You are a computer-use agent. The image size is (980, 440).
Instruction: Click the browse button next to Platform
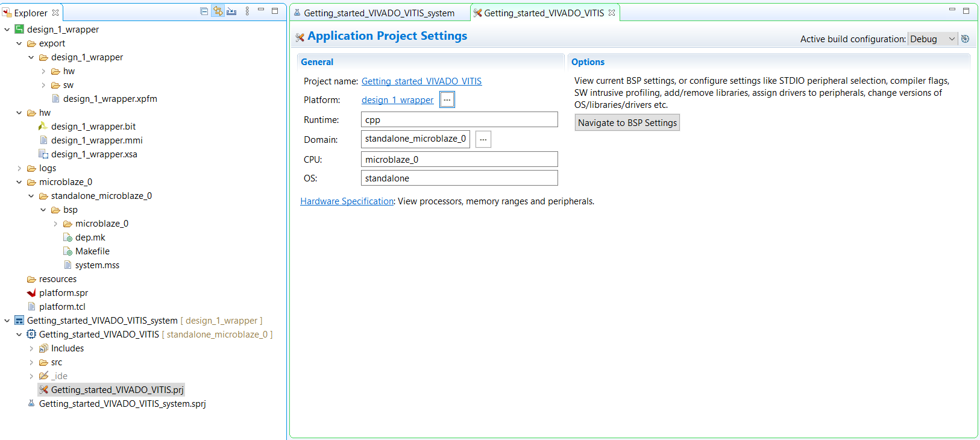click(x=447, y=100)
